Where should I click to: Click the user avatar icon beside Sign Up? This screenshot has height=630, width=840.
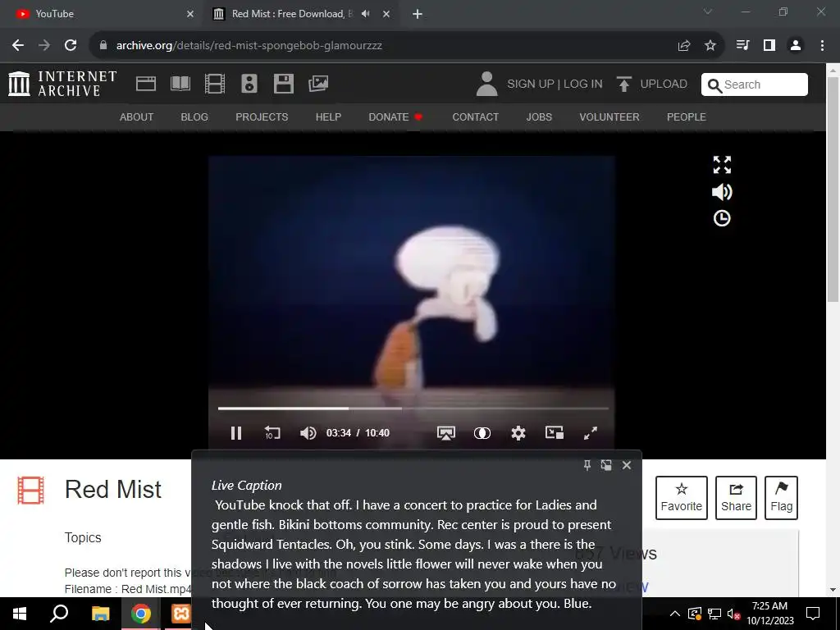pos(486,84)
